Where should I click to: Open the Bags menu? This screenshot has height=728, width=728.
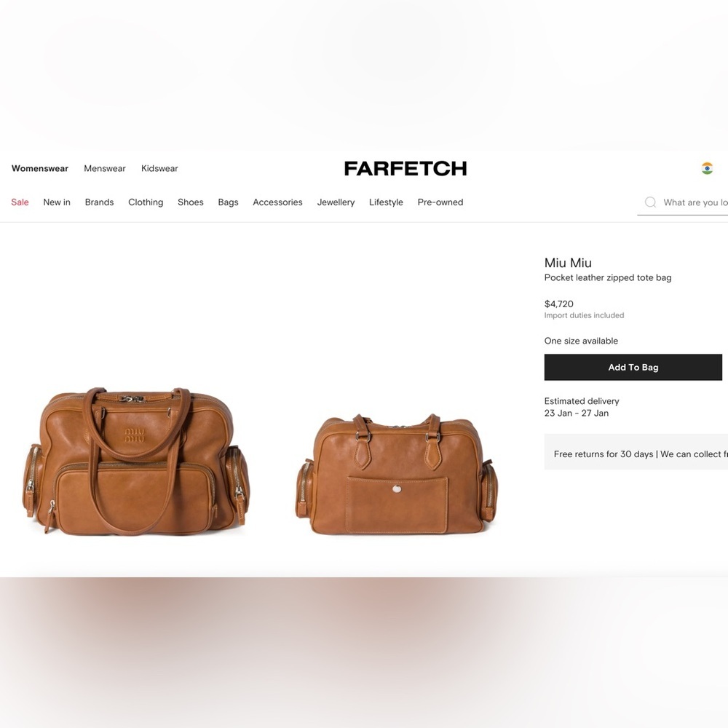click(x=228, y=202)
